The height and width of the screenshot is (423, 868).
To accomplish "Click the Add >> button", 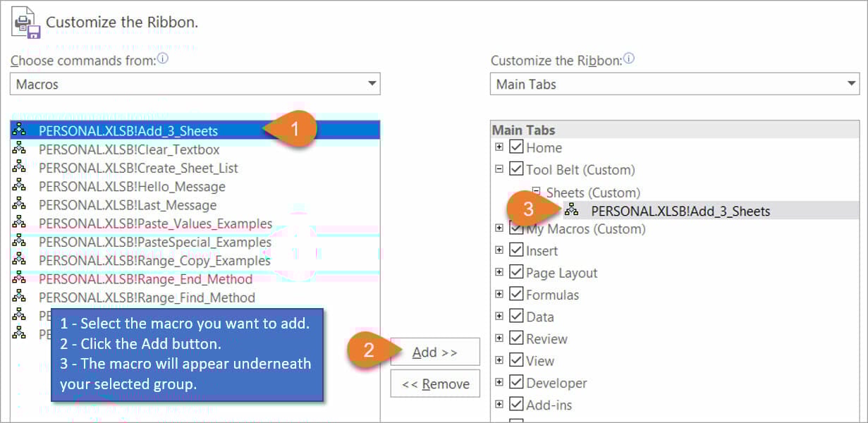I will click(434, 352).
